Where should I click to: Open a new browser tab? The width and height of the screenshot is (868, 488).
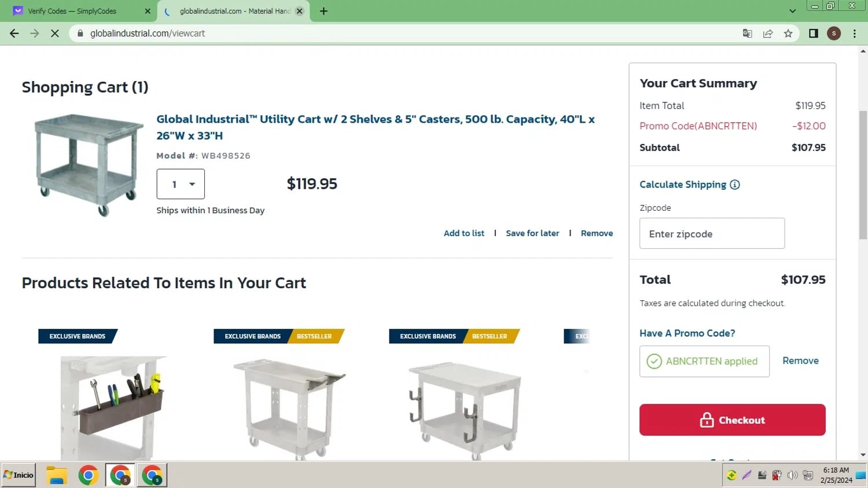[323, 11]
